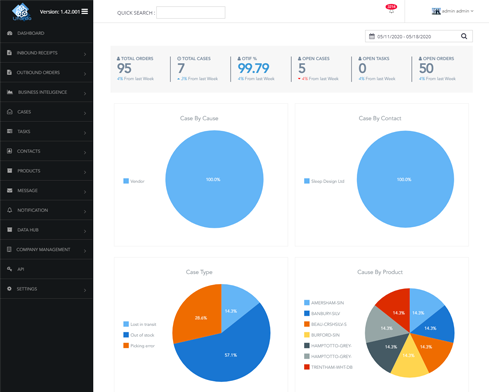Click the Total Cases value 7
Viewport: 489px width, 392px height.
pyautogui.click(x=181, y=68)
